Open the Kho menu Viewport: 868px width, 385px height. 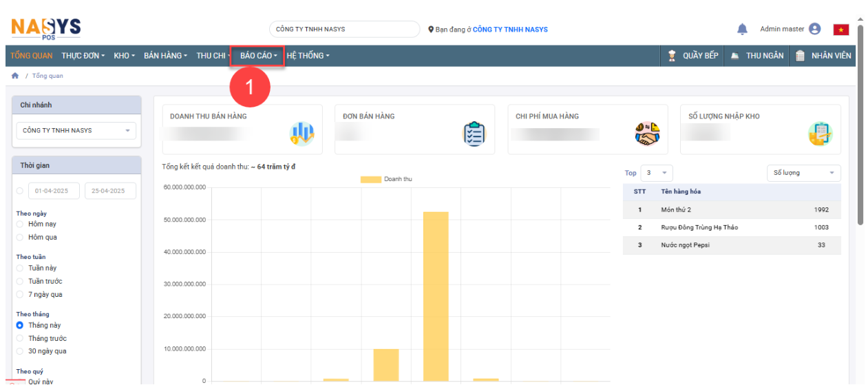point(124,56)
